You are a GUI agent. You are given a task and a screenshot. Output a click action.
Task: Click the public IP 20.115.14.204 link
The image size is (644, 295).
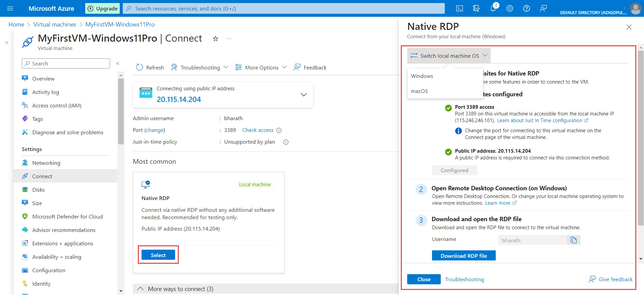(179, 99)
